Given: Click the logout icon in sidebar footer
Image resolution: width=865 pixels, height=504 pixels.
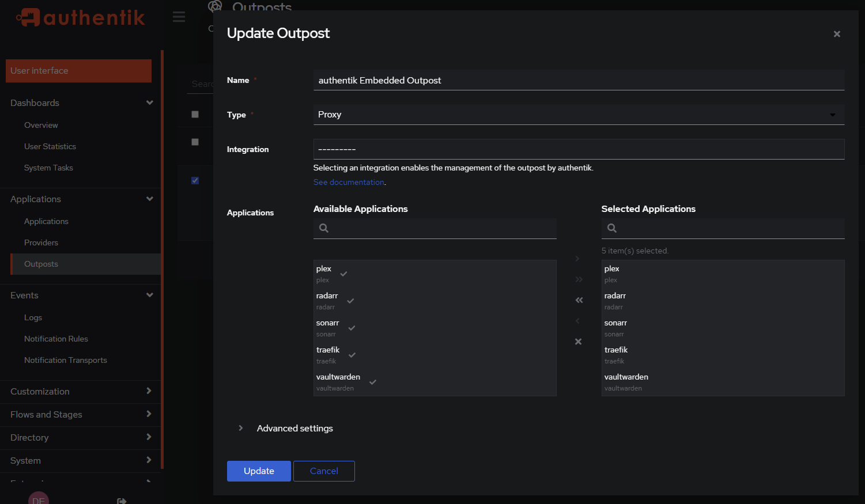Looking at the screenshot, I should [x=122, y=501].
